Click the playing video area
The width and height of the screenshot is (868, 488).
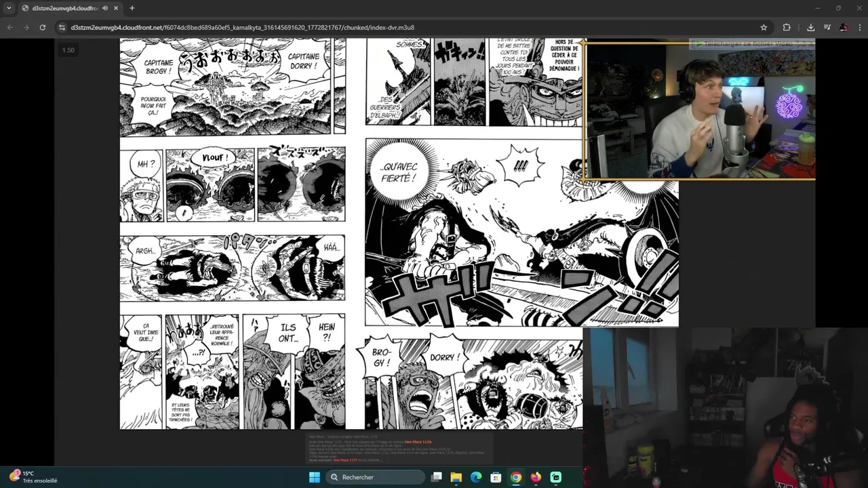click(434, 252)
